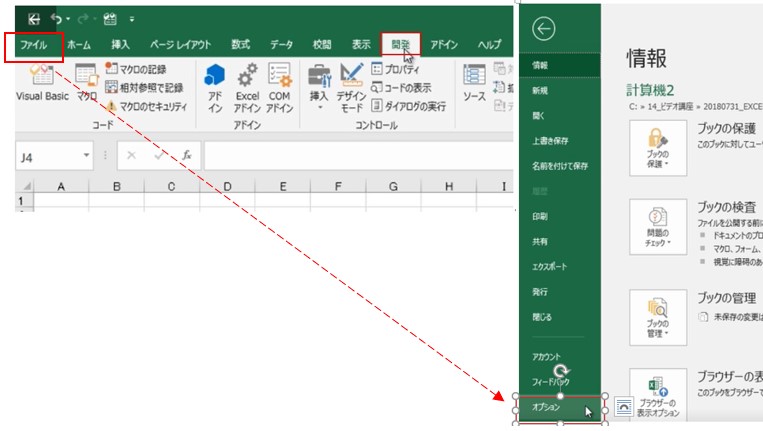Open Protect Workbook (ブックの保護) dropdown button
Screen dimensions: 763x431
coord(658,148)
